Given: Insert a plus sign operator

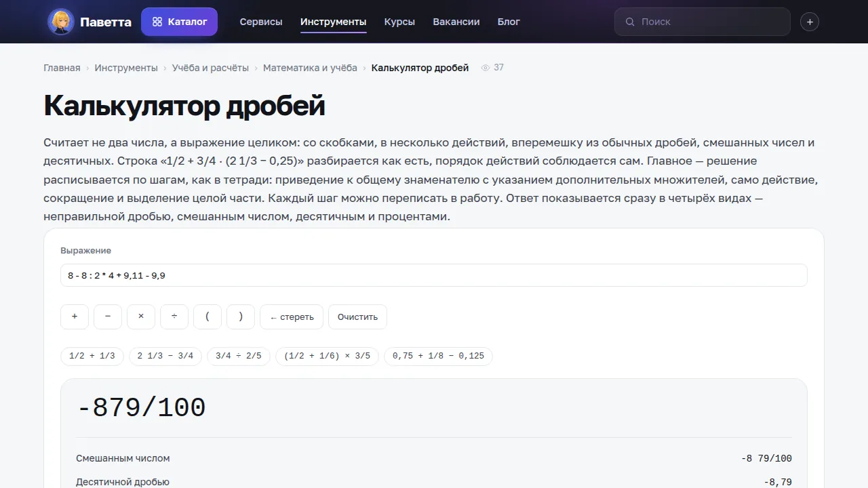Looking at the screenshot, I should [75, 317].
